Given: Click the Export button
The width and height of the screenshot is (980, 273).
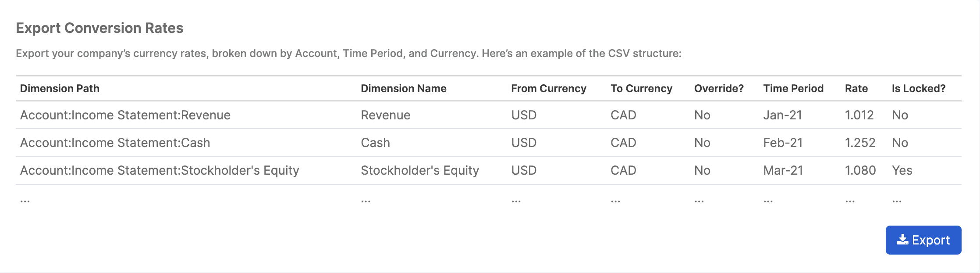Looking at the screenshot, I should (x=923, y=240).
